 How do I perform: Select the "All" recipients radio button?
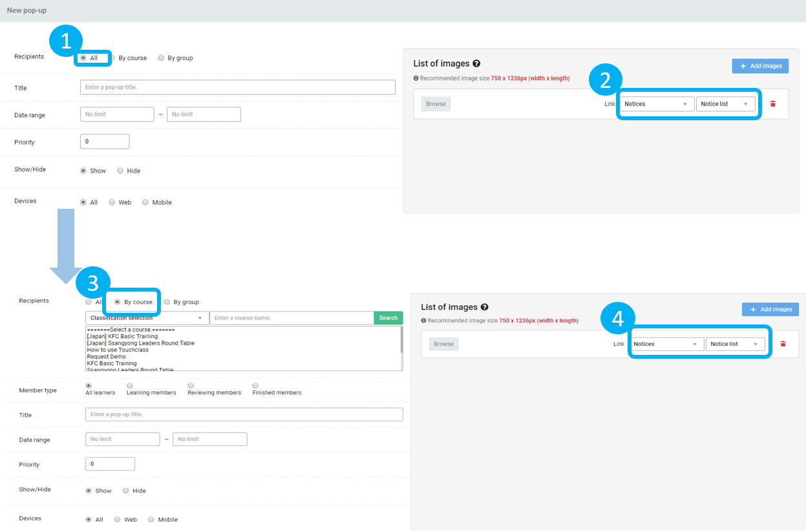[85, 58]
